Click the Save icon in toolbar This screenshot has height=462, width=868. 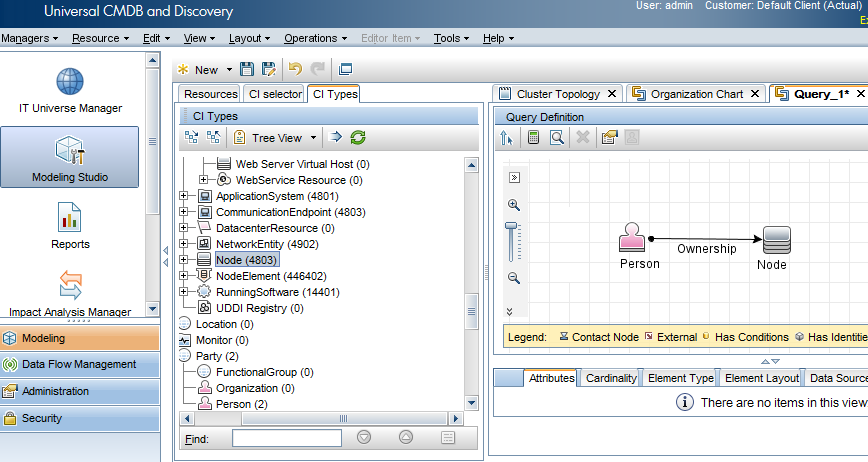pyautogui.click(x=247, y=69)
